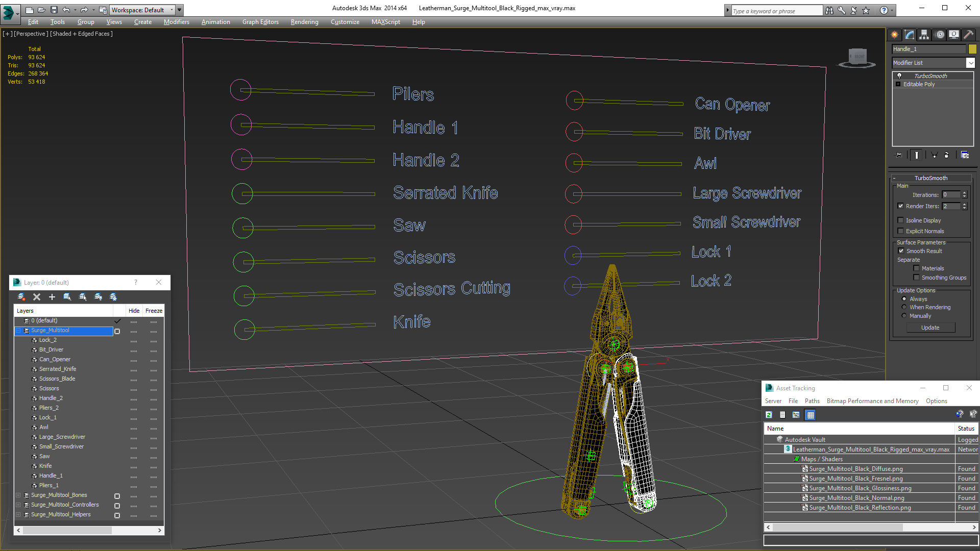Toggle Smooth Result checkbox

click(x=901, y=251)
